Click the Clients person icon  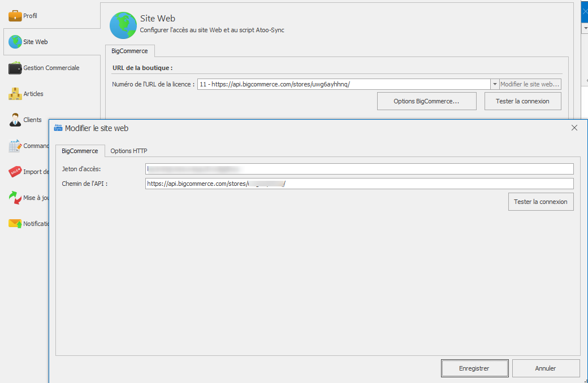[x=15, y=120]
